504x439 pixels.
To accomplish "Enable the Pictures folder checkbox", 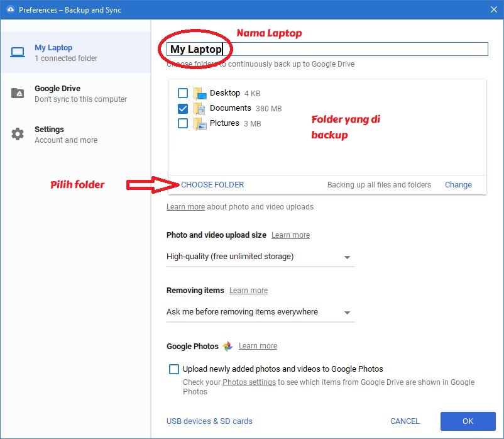I will [x=183, y=123].
